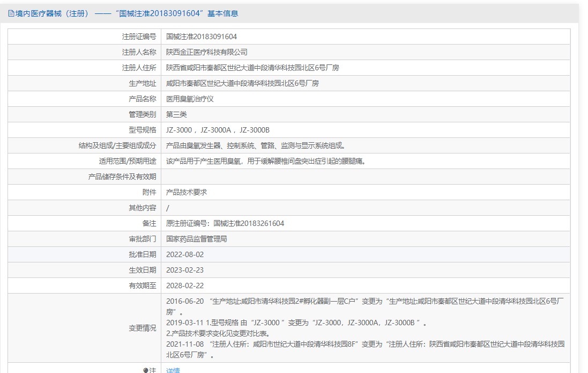Click the 国械注准20183091604 value in the 注册证编号 row
The width and height of the screenshot is (588, 373).
202,36
